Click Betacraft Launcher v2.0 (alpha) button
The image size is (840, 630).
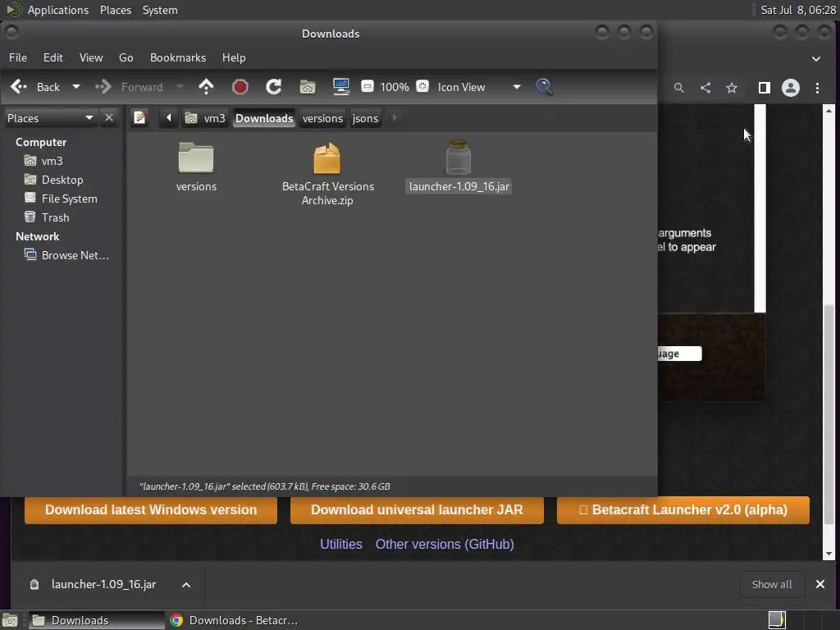(x=683, y=509)
